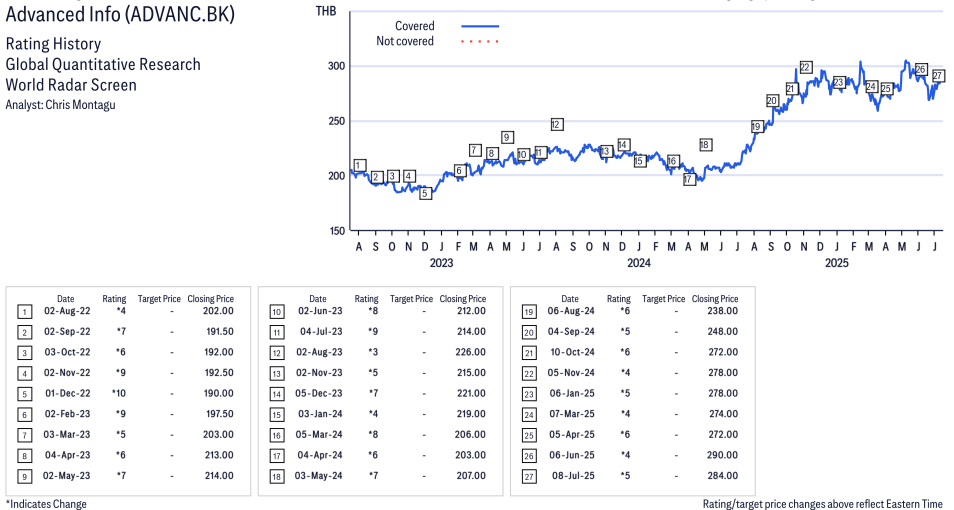The image size is (954, 510).
Task: Click the 07-Mar-25 date cell
Action: [572, 414]
